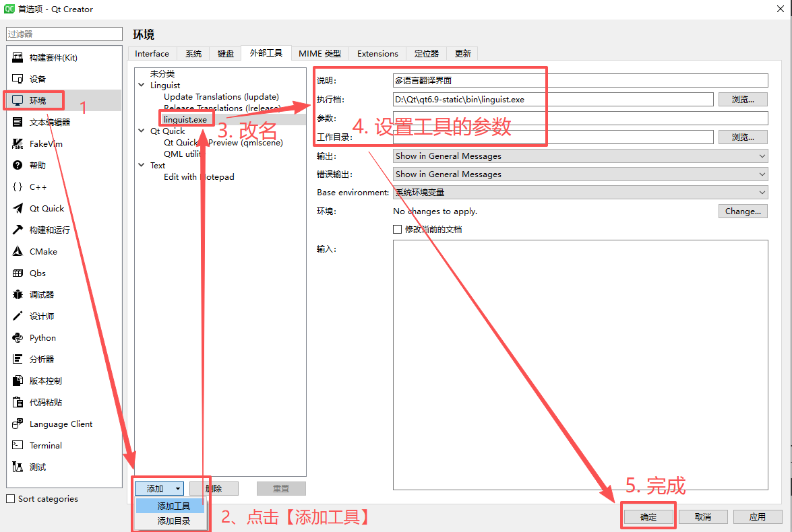Click 浏览 next to 执行档 field
This screenshot has height=532, width=792.
(743, 100)
